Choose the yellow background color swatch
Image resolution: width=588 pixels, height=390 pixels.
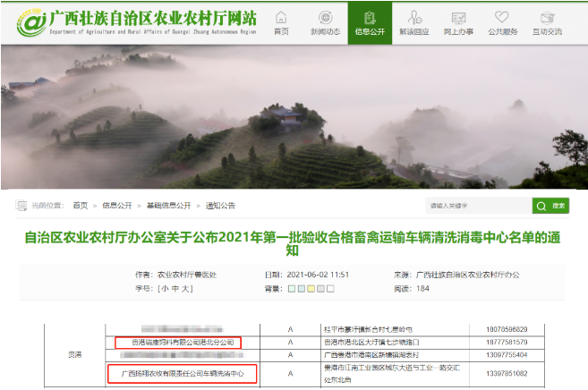tap(311, 289)
